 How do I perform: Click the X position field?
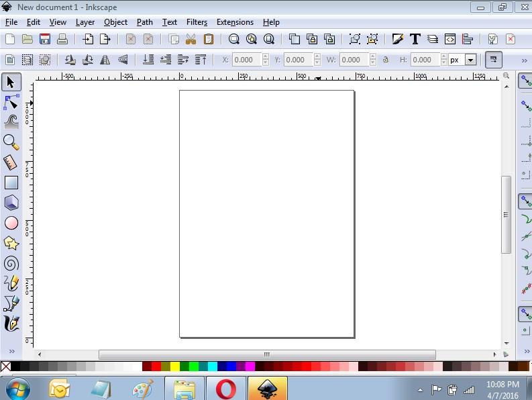pyautogui.click(x=247, y=60)
